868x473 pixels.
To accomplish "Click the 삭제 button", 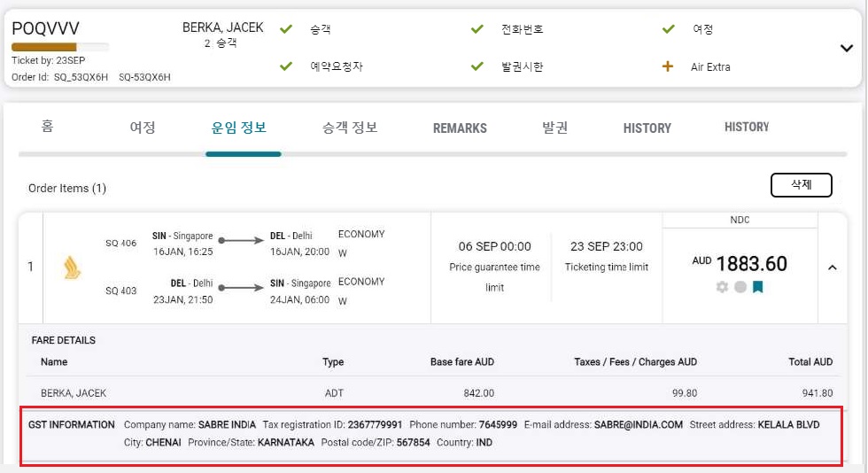I will (x=801, y=185).
